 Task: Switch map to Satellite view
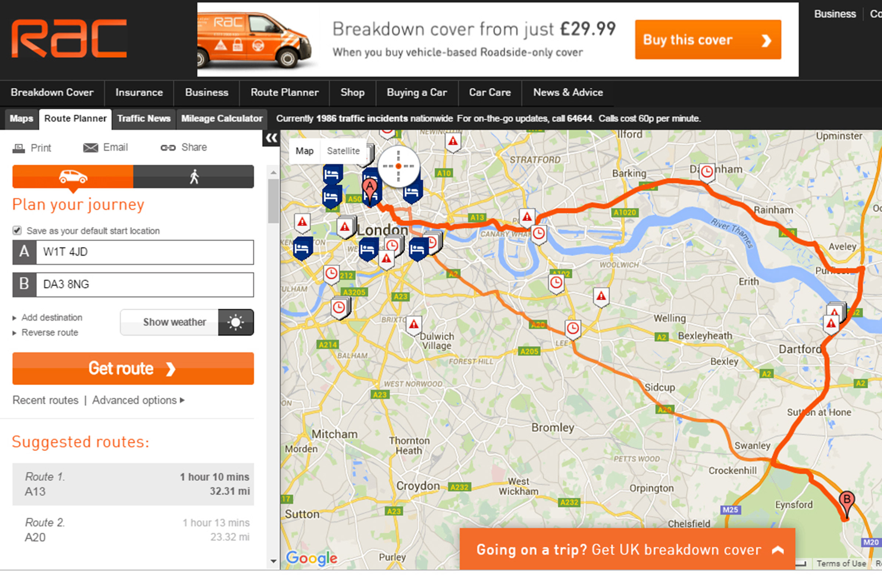coord(343,151)
